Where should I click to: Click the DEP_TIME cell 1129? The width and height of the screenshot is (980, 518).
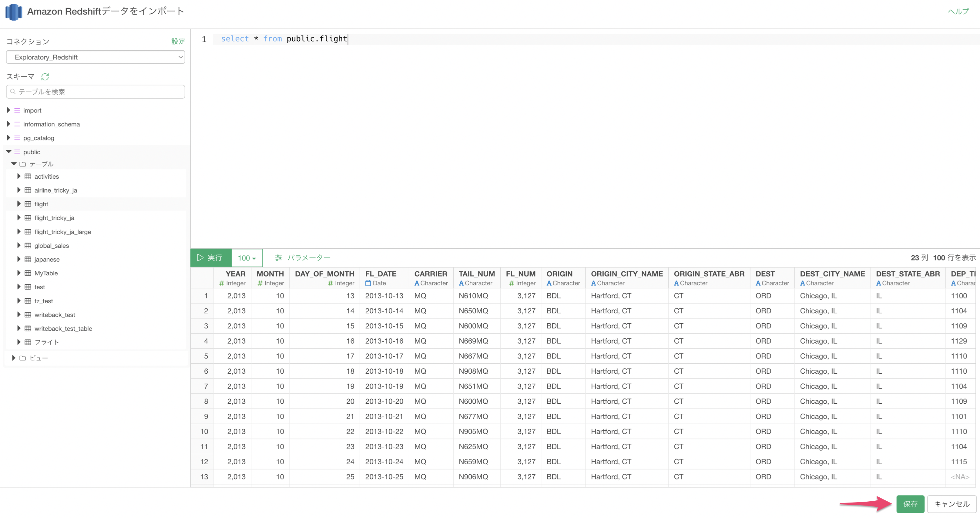click(960, 341)
